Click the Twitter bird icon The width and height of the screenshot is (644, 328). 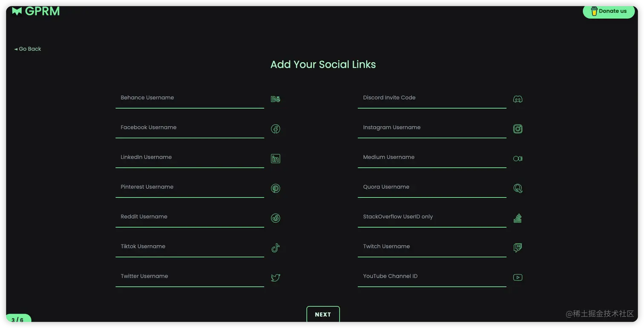click(276, 278)
